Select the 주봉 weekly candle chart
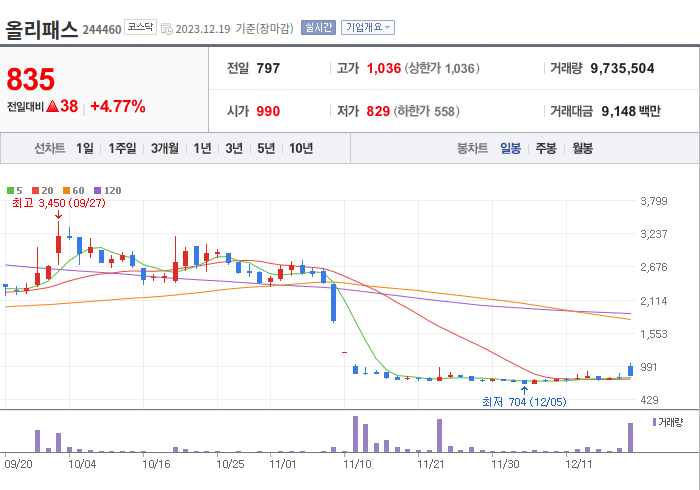700x490 pixels. tap(546, 148)
